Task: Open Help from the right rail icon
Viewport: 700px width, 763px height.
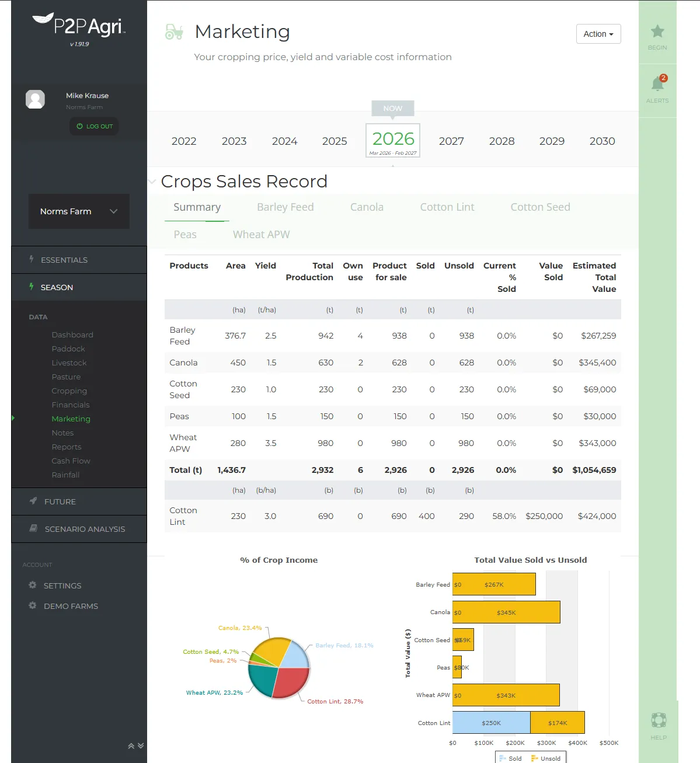Action: click(x=659, y=721)
